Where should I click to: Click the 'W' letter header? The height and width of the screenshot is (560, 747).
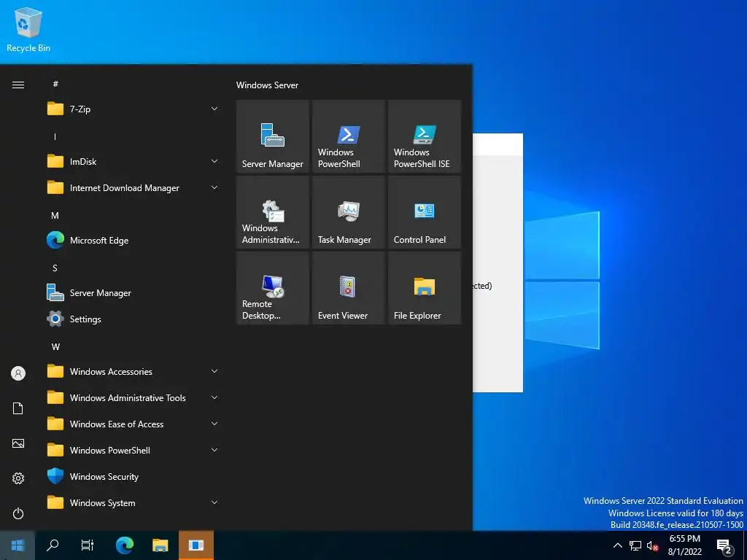pos(55,346)
